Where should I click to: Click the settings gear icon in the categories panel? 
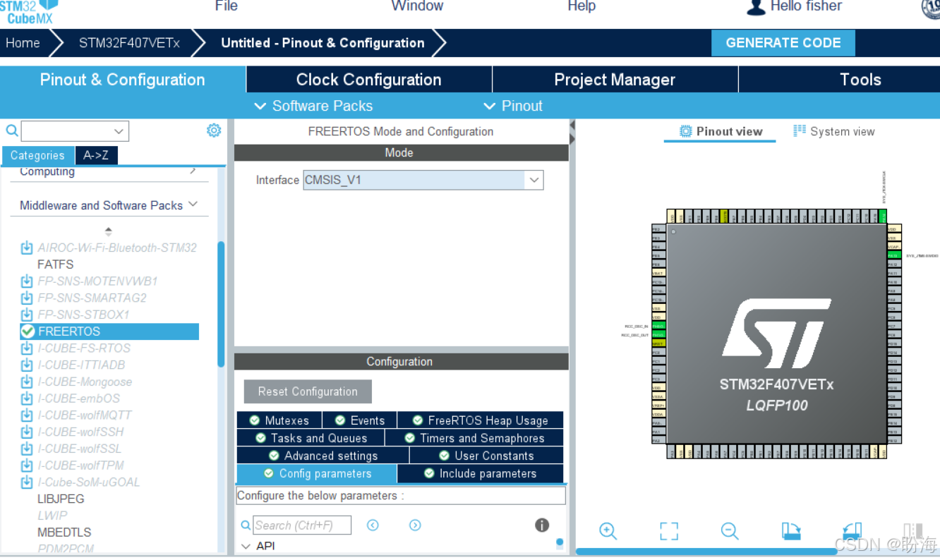pos(214,130)
